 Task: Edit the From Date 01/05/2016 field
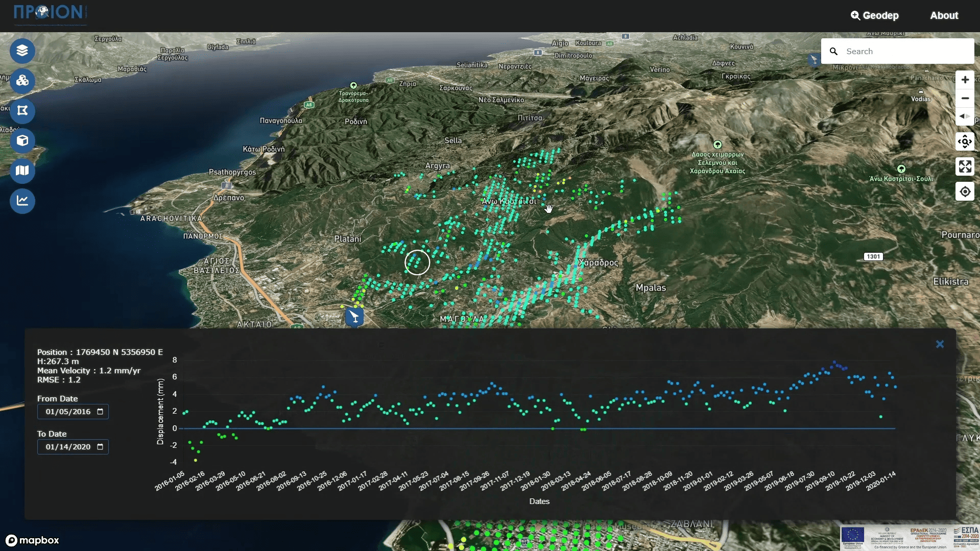(x=73, y=412)
